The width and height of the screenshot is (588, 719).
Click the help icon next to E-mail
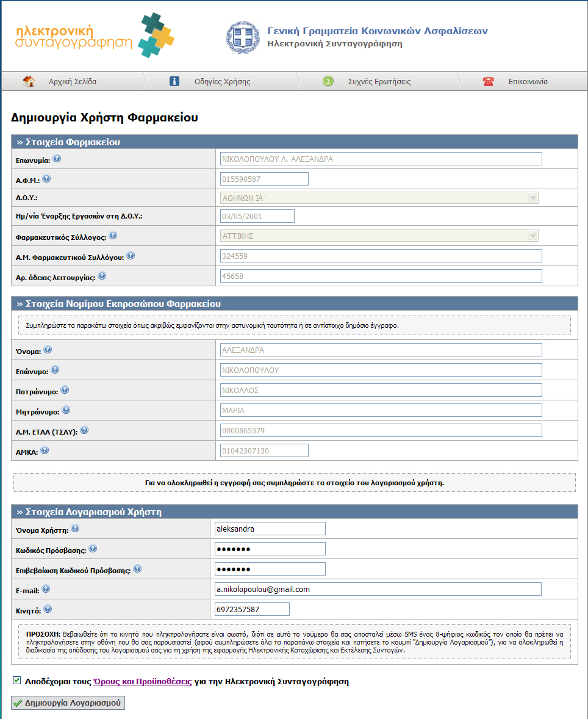(x=46, y=589)
